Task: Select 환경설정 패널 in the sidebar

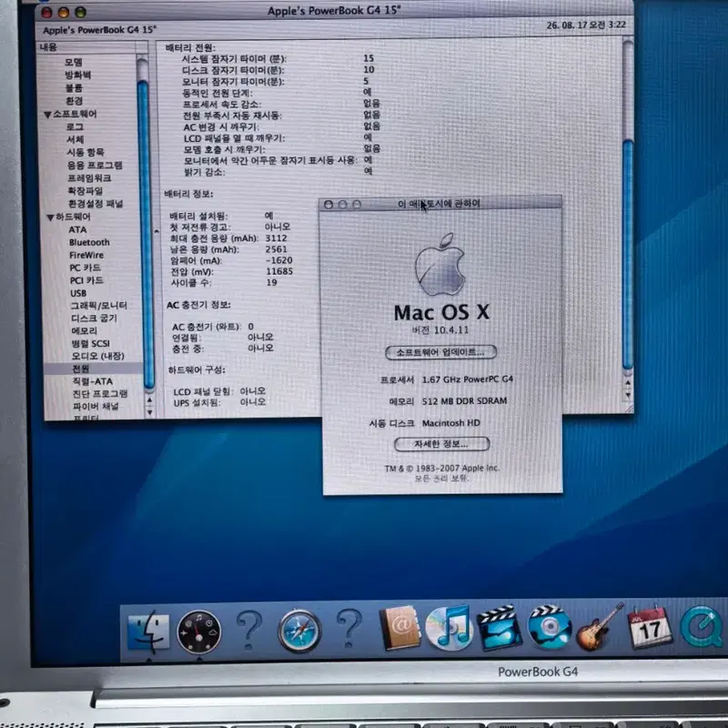Action: pyautogui.click(x=96, y=204)
